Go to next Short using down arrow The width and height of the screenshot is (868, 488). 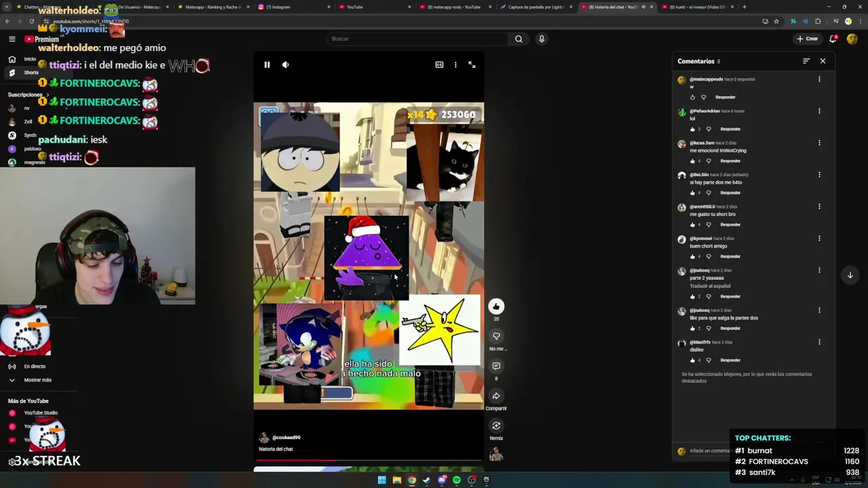pyautogui.click(x=850, y=275)
